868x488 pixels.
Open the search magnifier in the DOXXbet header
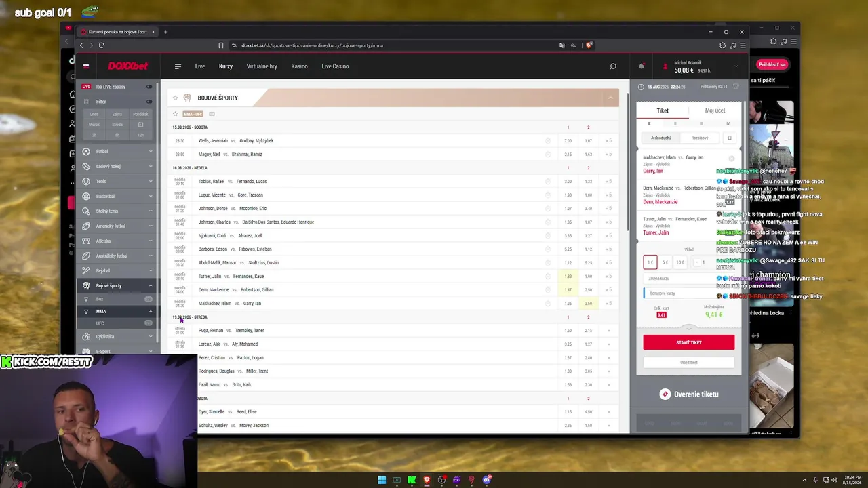613,66
